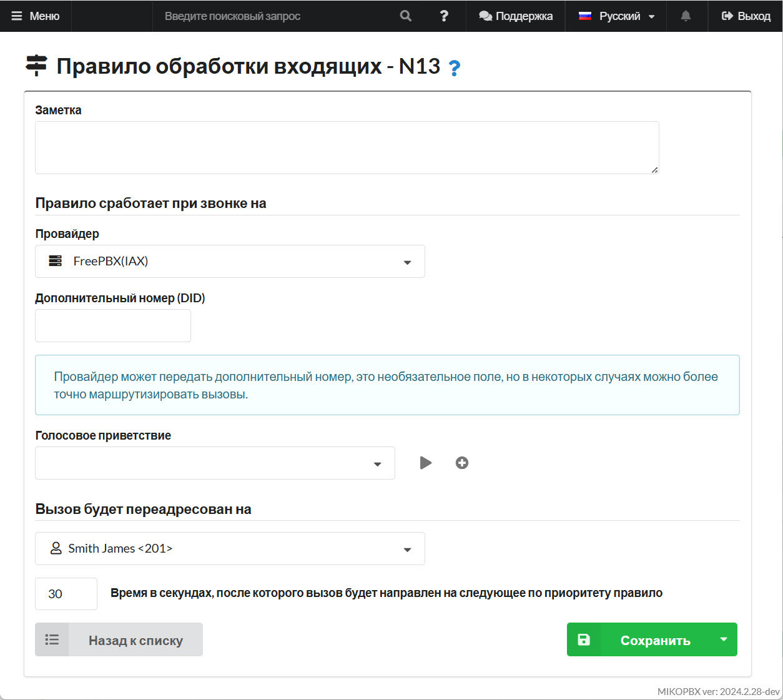
Task: Open the hamburger Меню sidebar
Action: tap(36, 16)
